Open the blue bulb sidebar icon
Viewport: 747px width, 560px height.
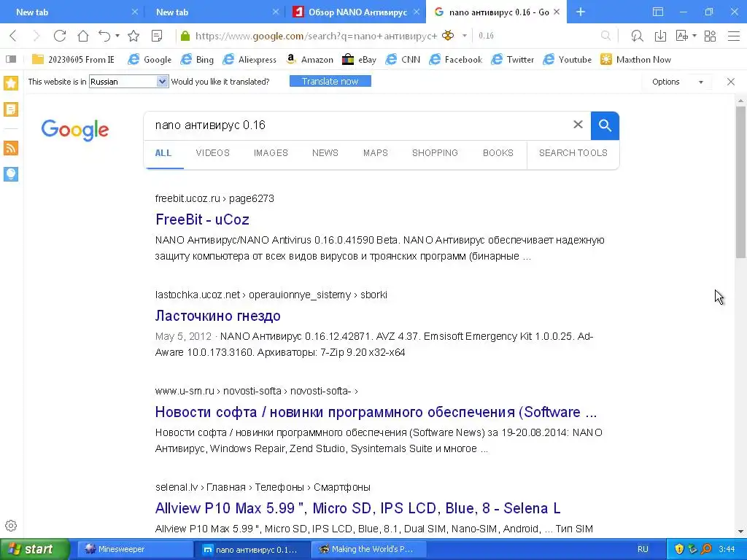pyautogui.click(x=11, y=174)
